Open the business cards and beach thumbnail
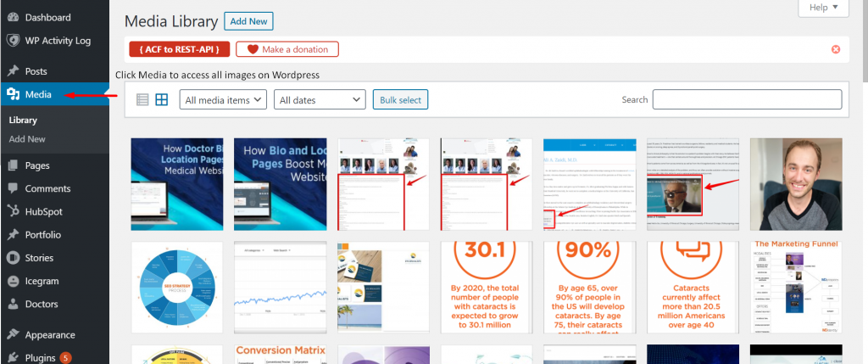Image resolution: width=868 pixels, height=364 pixels. [383, 288]
